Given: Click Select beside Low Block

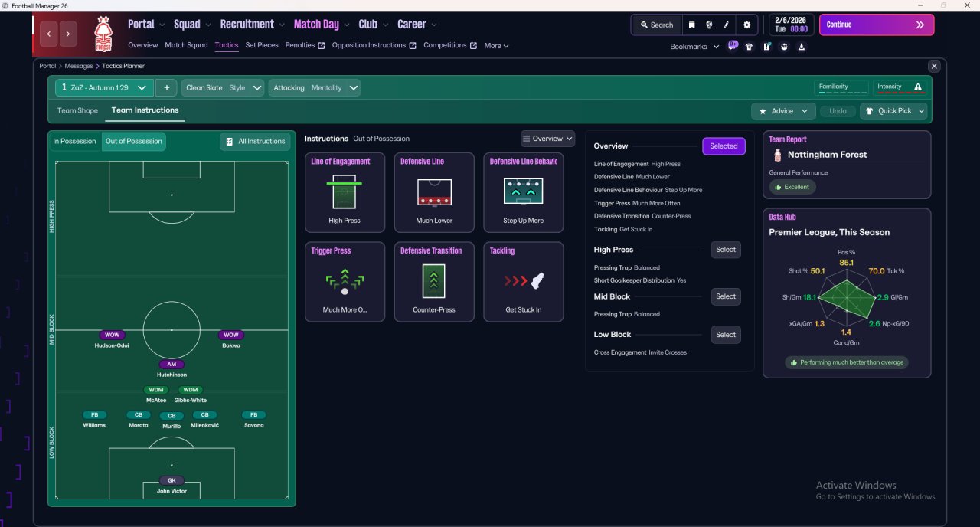Looking at the screenshot, I should (726, 335).
